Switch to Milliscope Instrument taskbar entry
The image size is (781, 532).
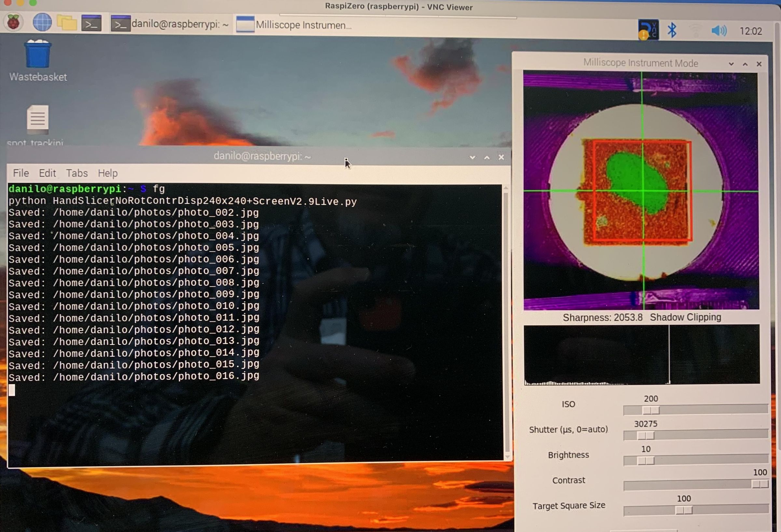point(294,25)
